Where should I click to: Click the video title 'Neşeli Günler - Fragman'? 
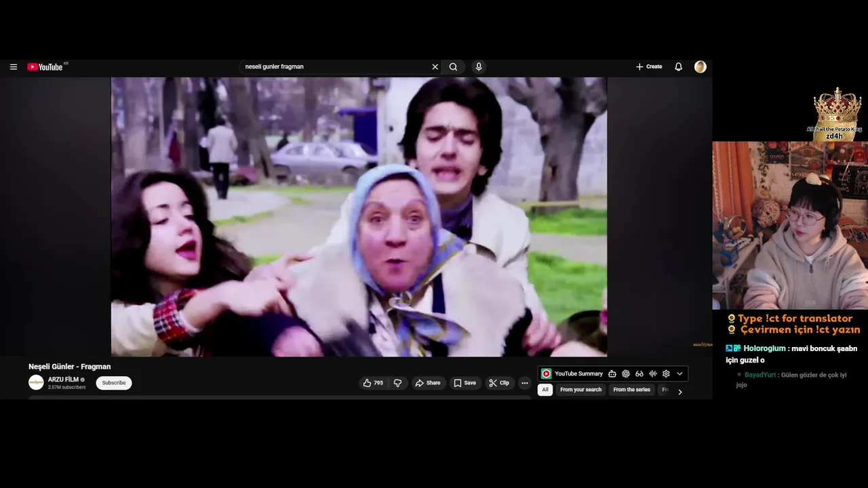click(x=69, y=367)
